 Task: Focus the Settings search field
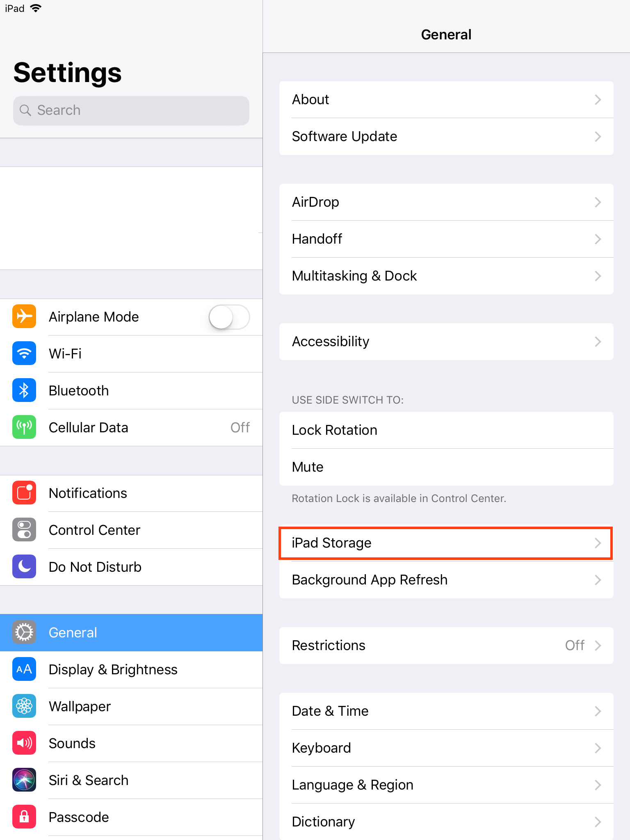131,111
